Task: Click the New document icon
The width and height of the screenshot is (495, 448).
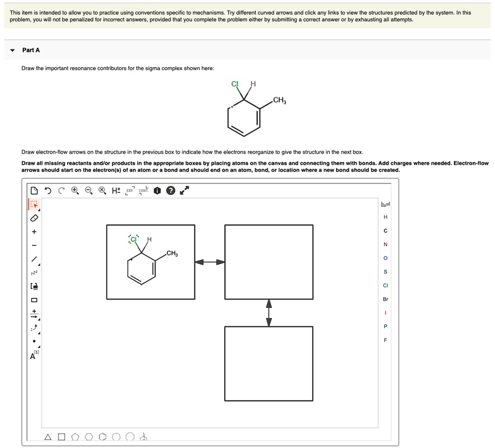Action: (x=34, y=190)
